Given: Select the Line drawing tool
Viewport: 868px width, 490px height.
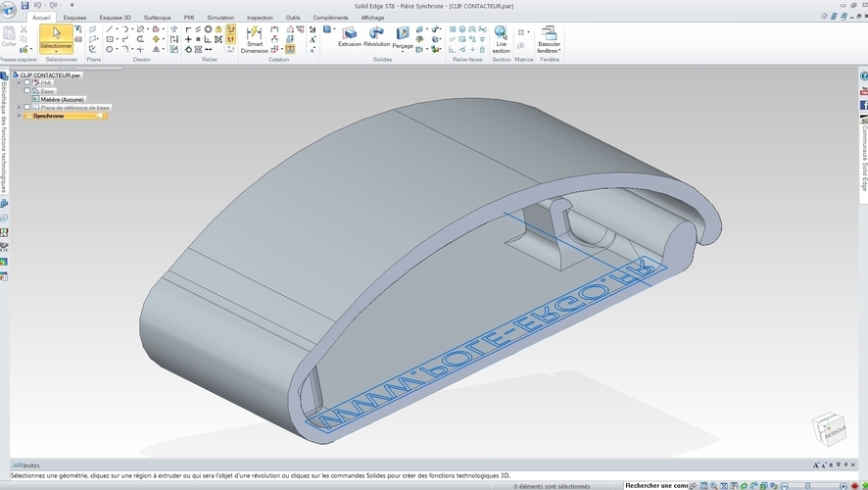Looking at the screenshot, I should 110,29.
